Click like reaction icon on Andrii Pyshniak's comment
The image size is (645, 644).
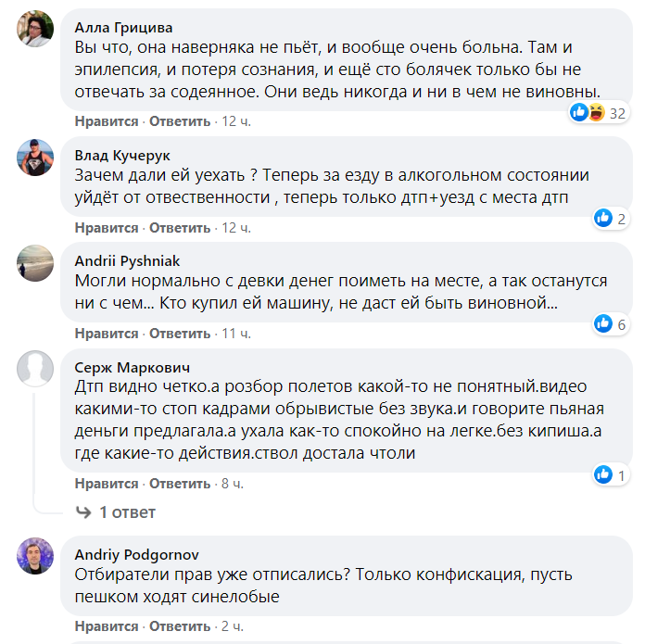(x=603, y=323)
